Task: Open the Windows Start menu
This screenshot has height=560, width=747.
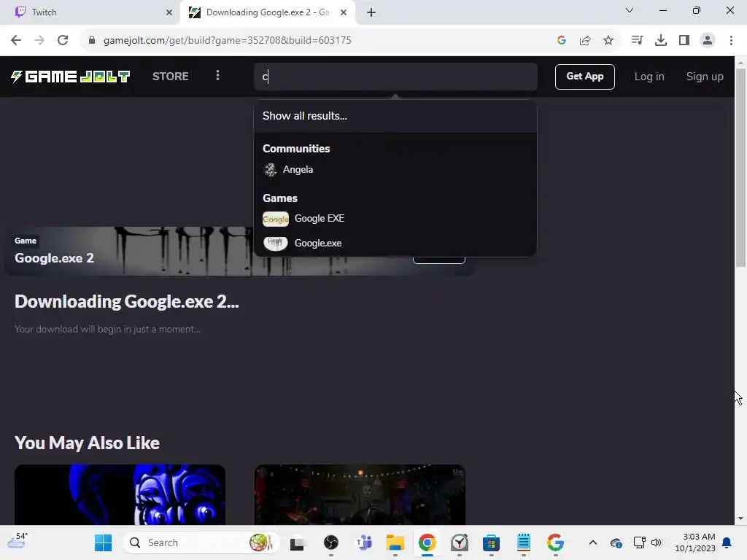Action: [103, 542]
